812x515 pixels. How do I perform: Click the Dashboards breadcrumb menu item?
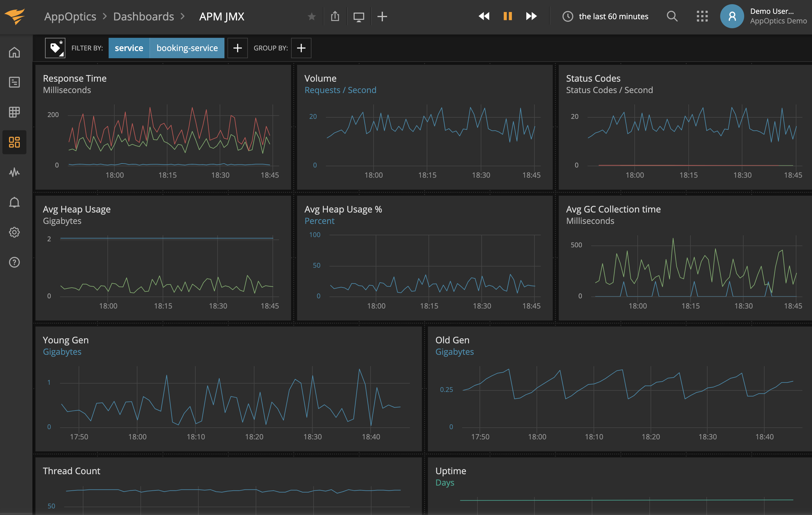coord(144,16)
